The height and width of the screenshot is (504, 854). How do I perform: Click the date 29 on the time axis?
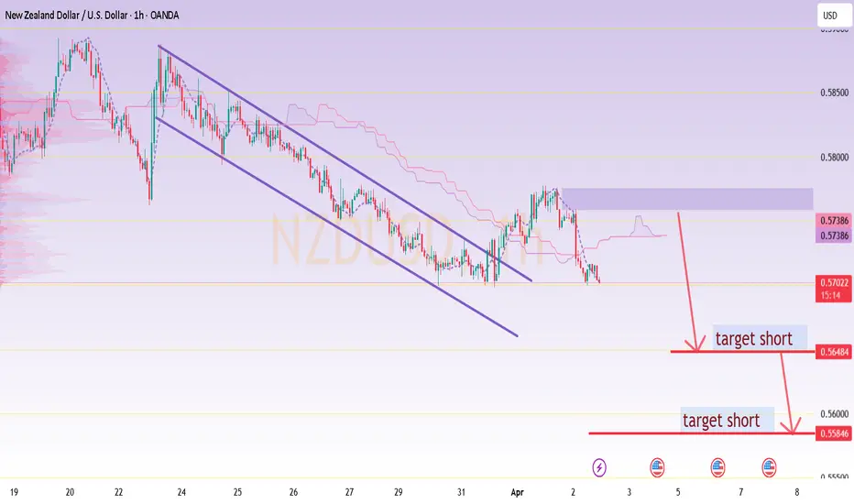[x=398, y=492]
